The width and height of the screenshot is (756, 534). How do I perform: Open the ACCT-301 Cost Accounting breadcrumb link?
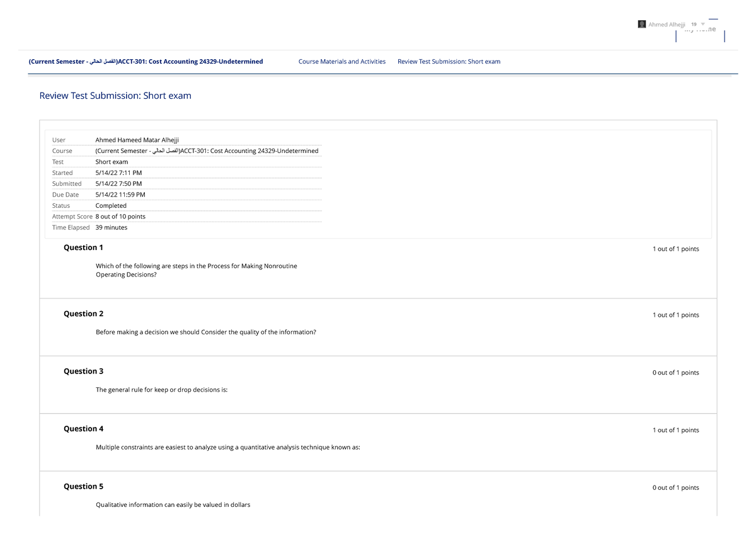point(146,62)
